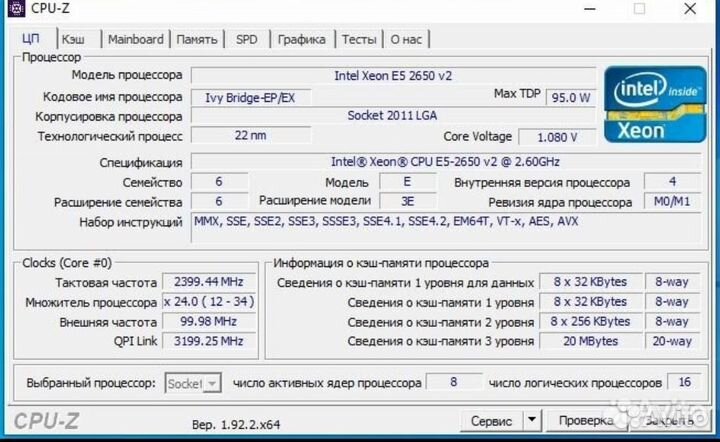
Task: Close the CPU-Z window
Action: coord(690,9)
